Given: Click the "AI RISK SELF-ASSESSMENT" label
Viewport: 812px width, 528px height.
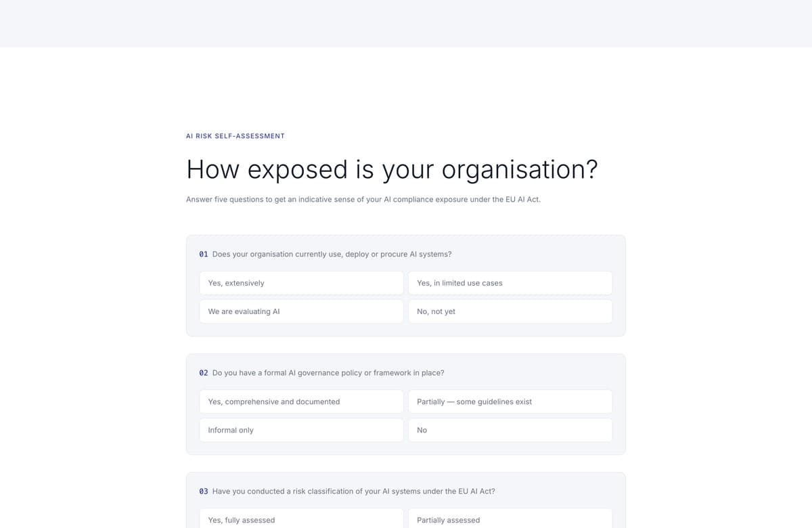Looking at the screenshot, I should 235,136.
